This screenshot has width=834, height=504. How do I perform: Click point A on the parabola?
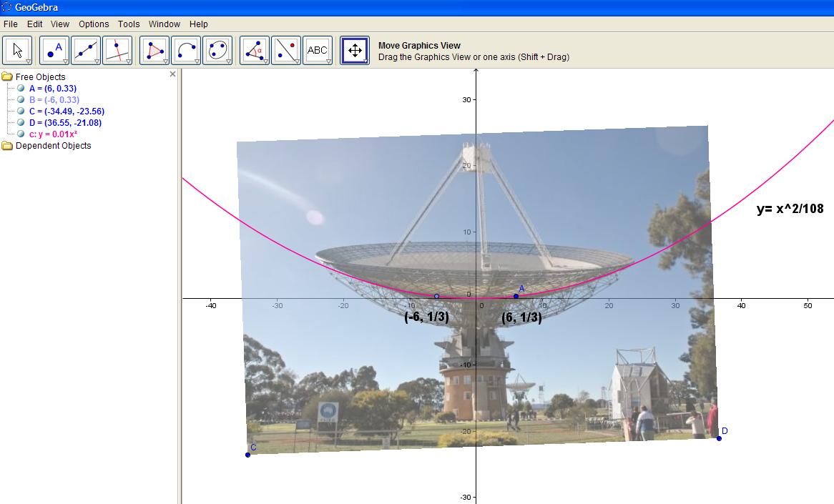point(516,296)
